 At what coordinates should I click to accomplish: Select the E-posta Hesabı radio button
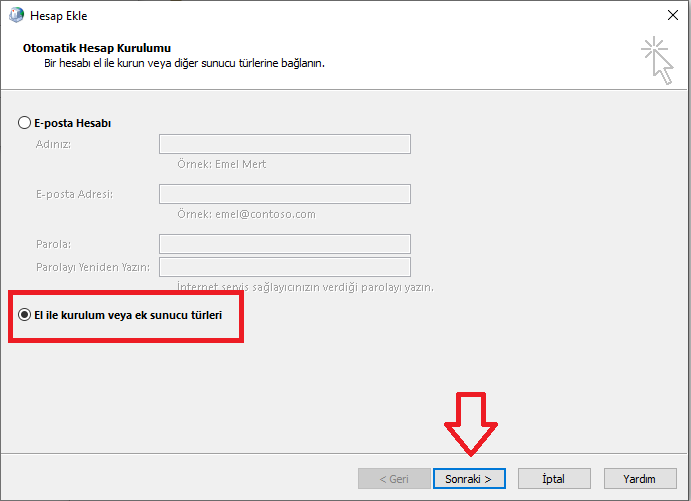[25, 123]
